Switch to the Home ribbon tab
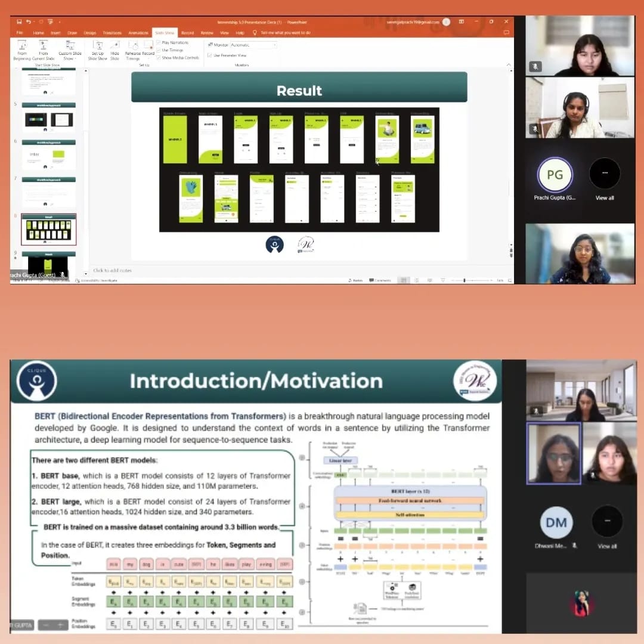This screenshot has height=644, width=644. (38, 33)
